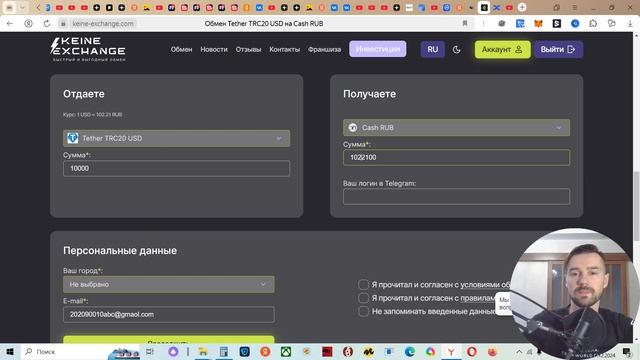The image size is (640, 360).
Task: Click the Keine Exchange logo
Action: pyautogui.click(x=88, y=49)
